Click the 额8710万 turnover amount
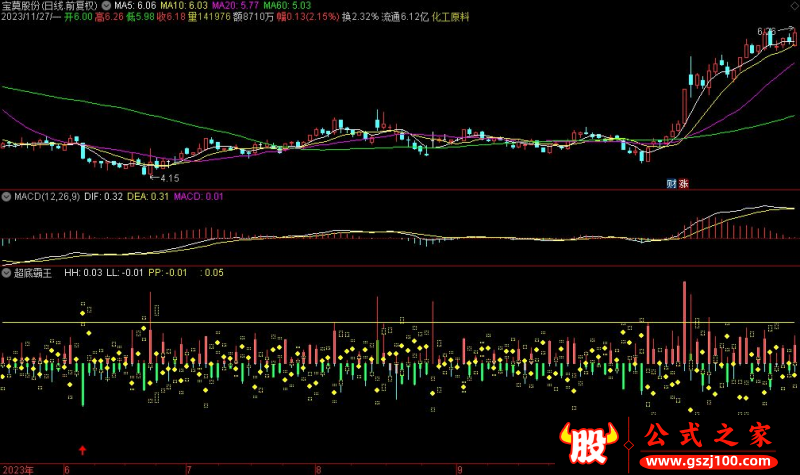Viewport: 800px width, 475px height. tap(254, 17)
